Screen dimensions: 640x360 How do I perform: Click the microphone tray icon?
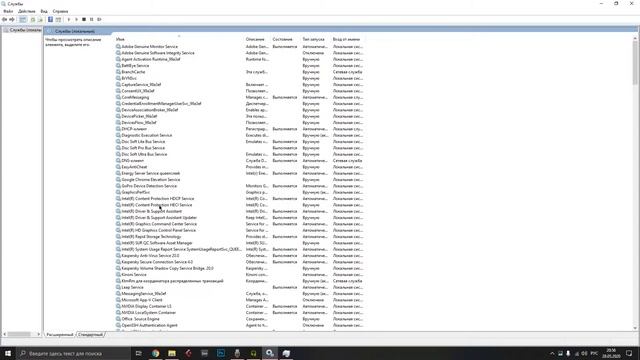pos(568,353)
